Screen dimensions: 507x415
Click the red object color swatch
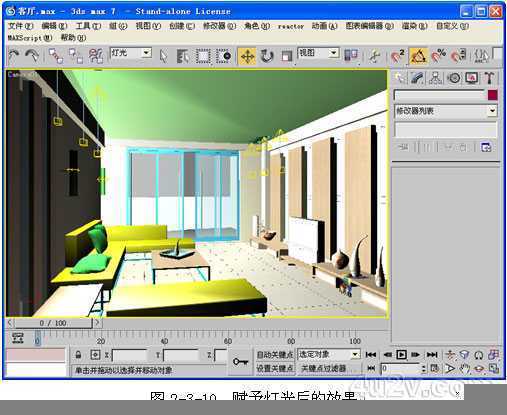(492, 95)
